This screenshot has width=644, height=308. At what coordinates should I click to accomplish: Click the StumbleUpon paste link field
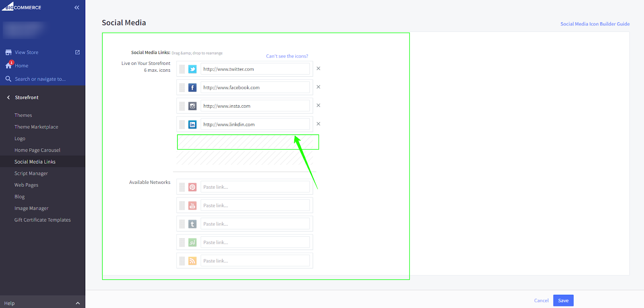(255, 242)
